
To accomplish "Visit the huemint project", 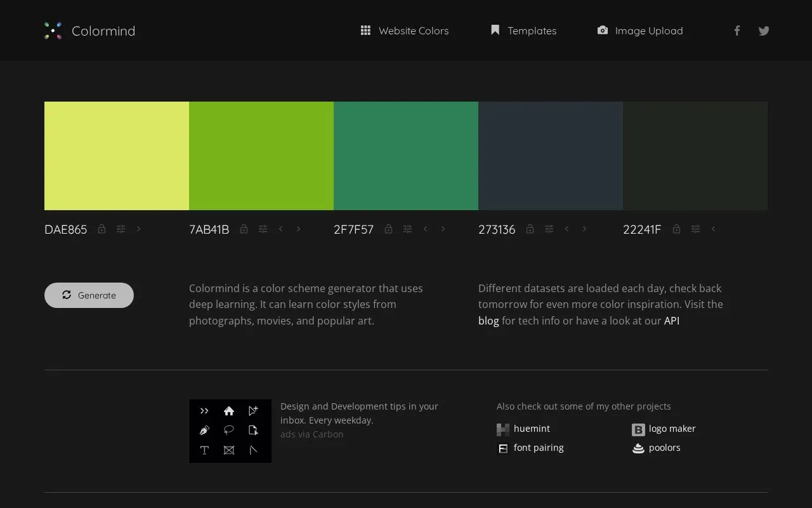I will point(523,429).
